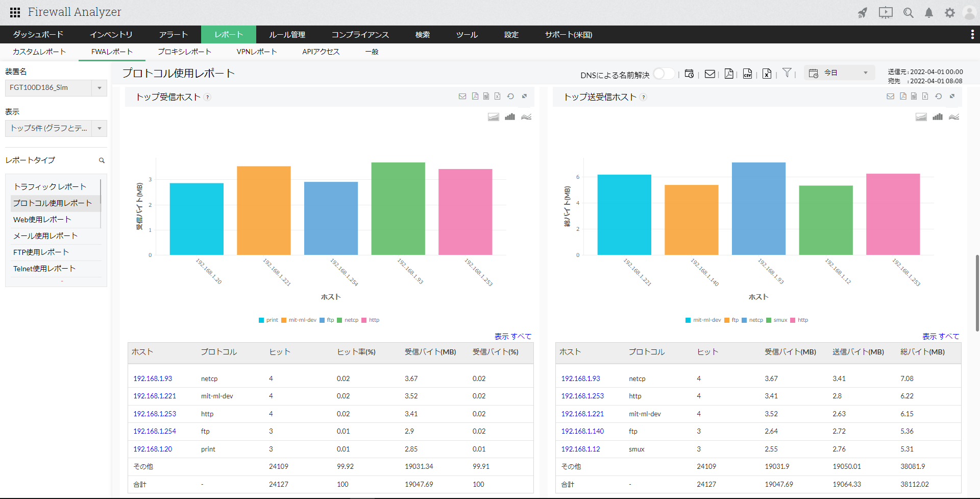The height and width of the screenshot is (499, 980).
Task: Click the filter funnel icon
Action: [787, 73]
